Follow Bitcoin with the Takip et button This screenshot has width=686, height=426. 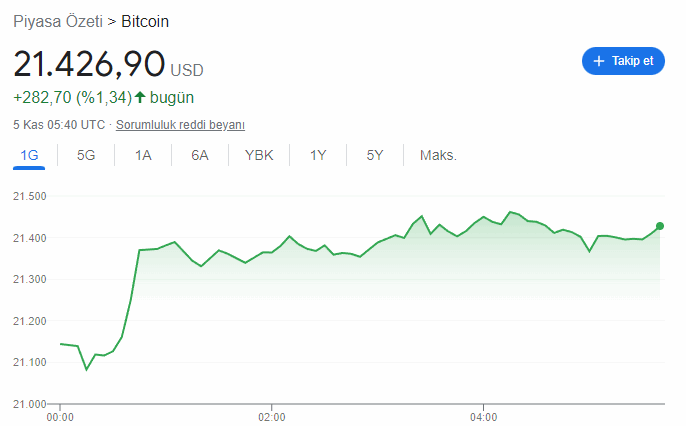click(623, 61)
